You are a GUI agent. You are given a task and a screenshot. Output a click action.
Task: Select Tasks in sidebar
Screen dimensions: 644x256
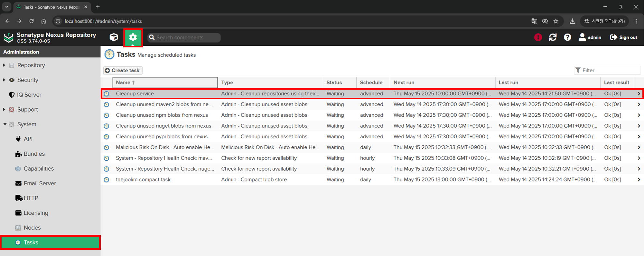50,242
